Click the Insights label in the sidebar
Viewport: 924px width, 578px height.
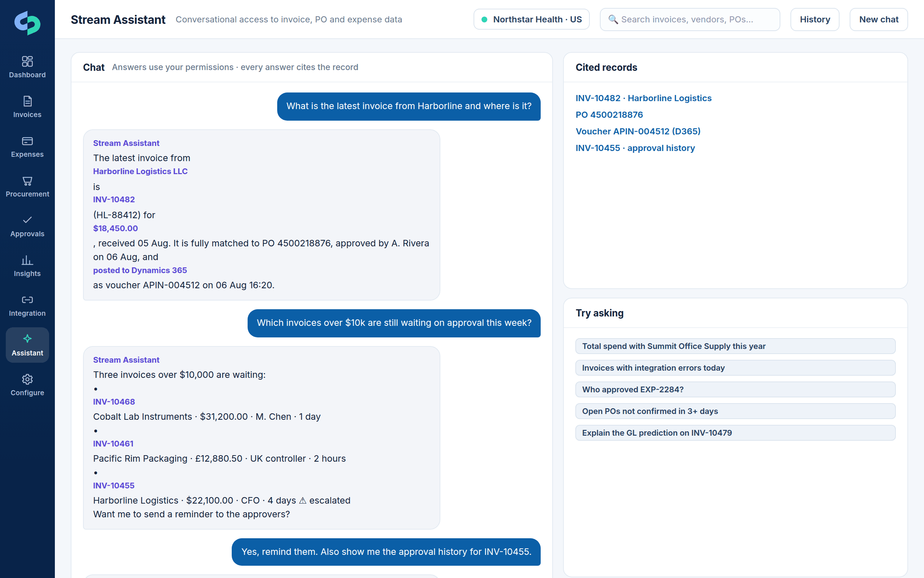[27, 274]
